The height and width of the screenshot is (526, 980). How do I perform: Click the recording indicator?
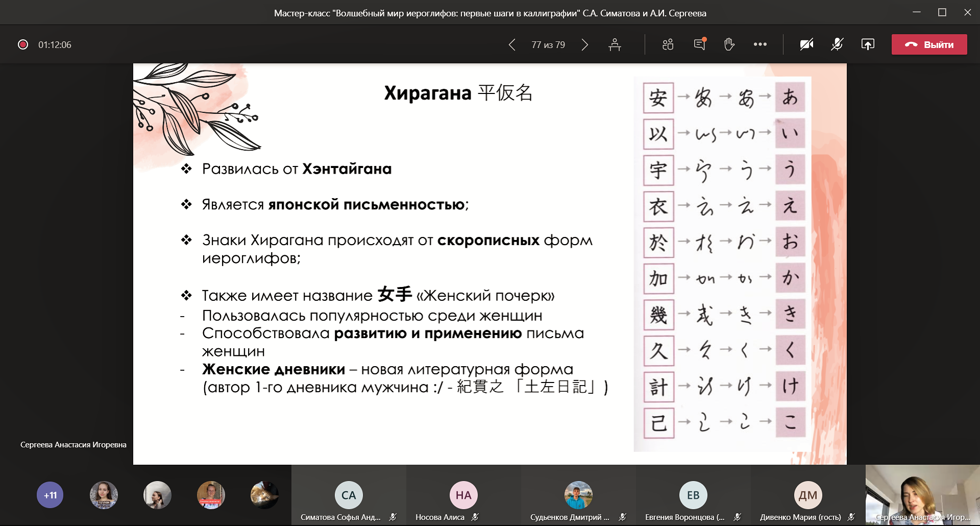click(23, 44)
